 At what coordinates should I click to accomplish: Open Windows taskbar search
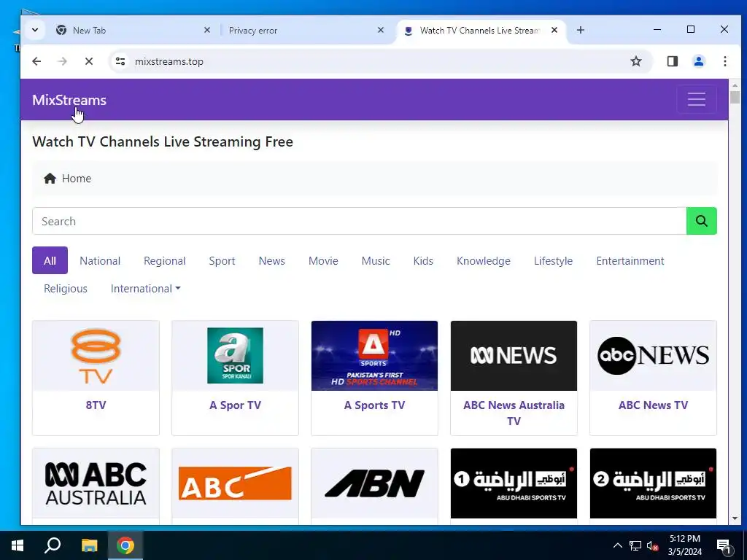53,545
